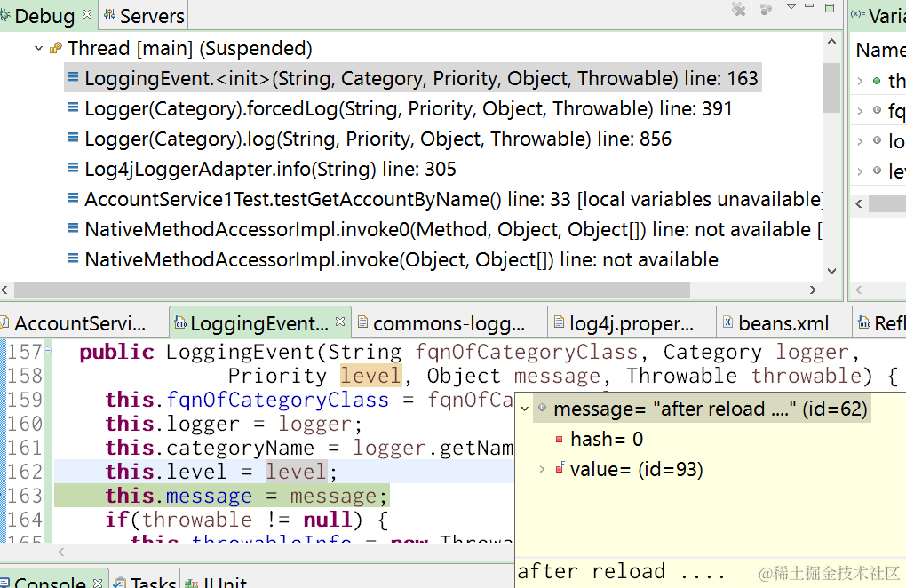This screenshot has width=906, height=588.
Task: Select AccountService1Test.testGetAccountByName() frame
Action: click(x=453, y=199)
